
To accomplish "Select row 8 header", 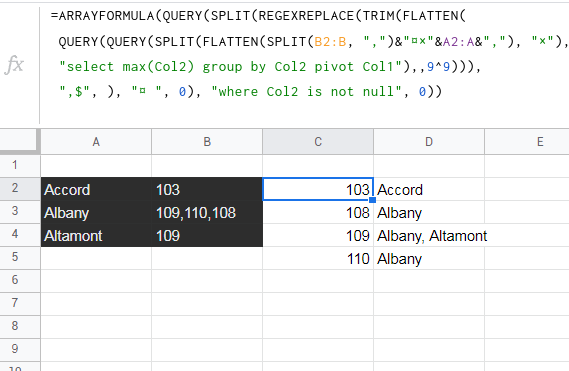I will [x=20, y=327].
